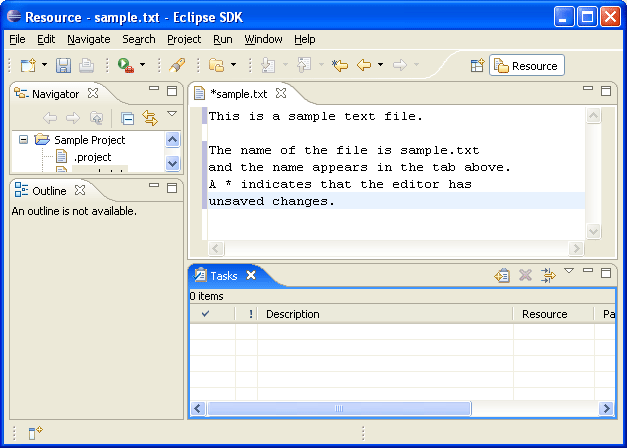Click the Print toolbar icon
This screenshot has width=627, height=448.
pyautogui.click(x=86, y=65)
